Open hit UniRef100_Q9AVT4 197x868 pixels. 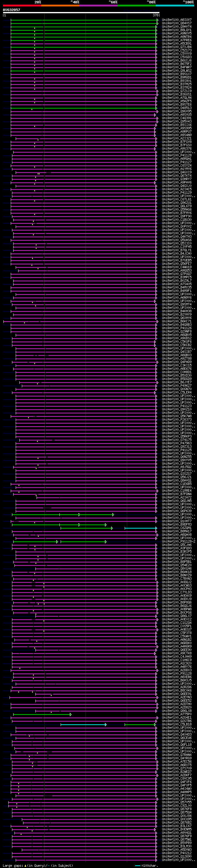177,26
